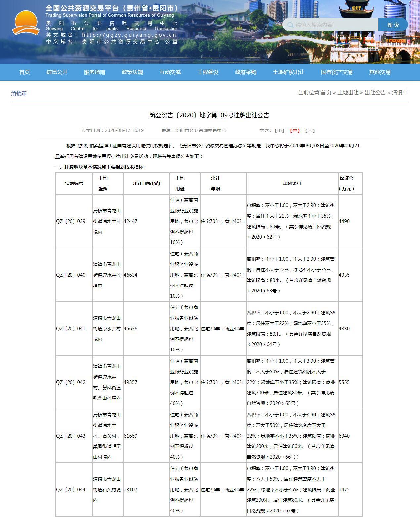
Task: Click area value 46634
Action: coord(131,275)
